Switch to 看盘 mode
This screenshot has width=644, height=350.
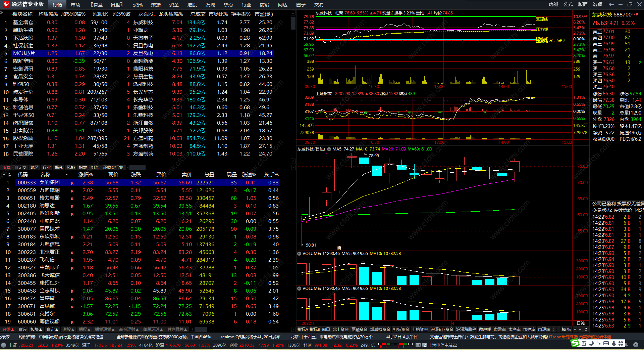(97, 5)
